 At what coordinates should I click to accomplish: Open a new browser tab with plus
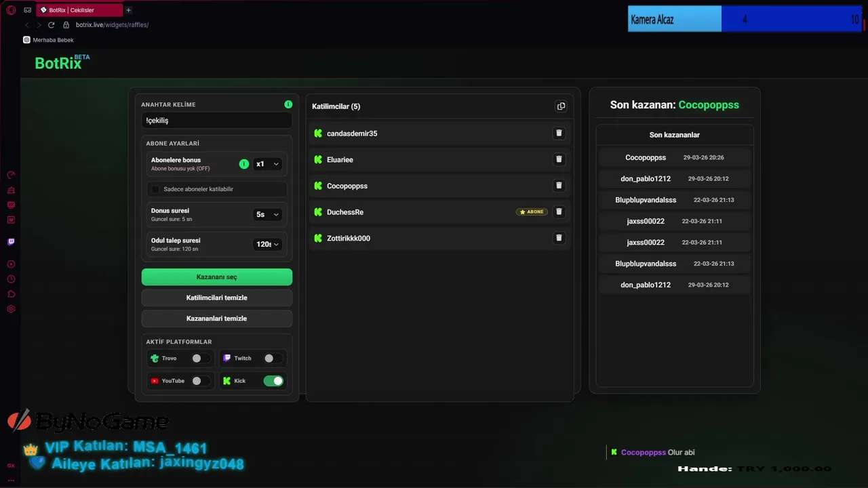(x=129, y=10)
